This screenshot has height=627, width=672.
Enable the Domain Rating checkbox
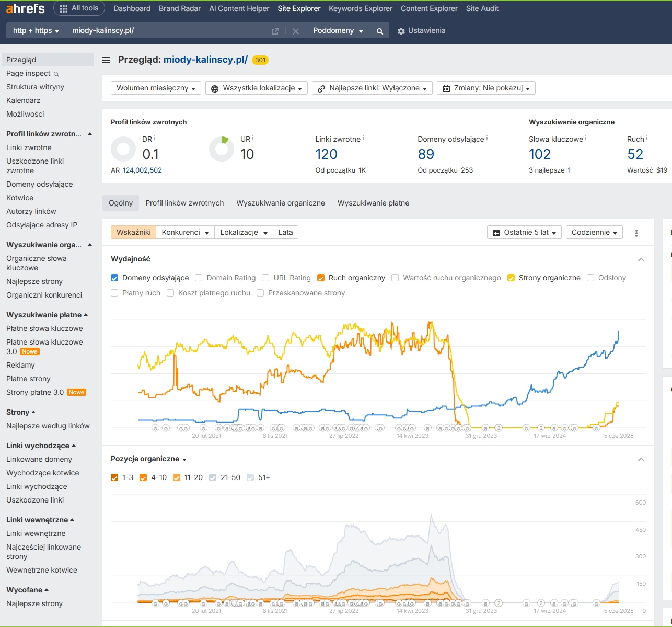click(199, 278)
